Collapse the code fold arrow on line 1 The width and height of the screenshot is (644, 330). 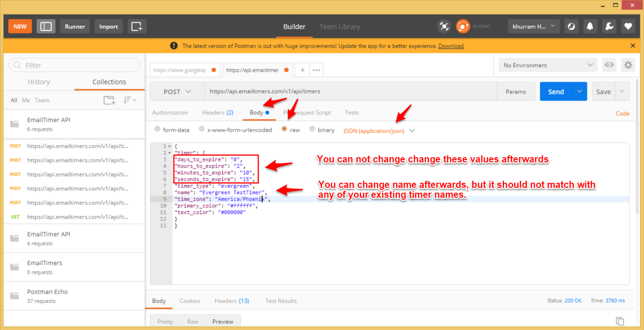[x=169, y=146]
